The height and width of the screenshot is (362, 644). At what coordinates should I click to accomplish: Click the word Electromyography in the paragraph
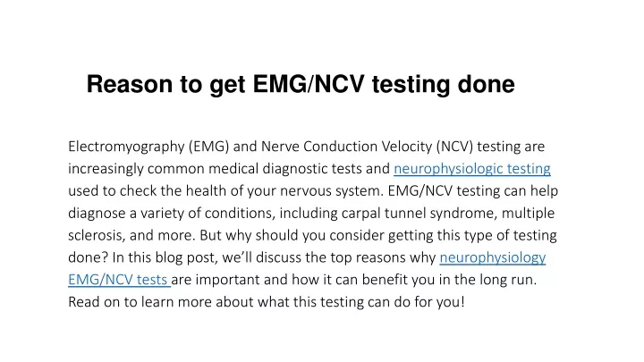point(126,147)
